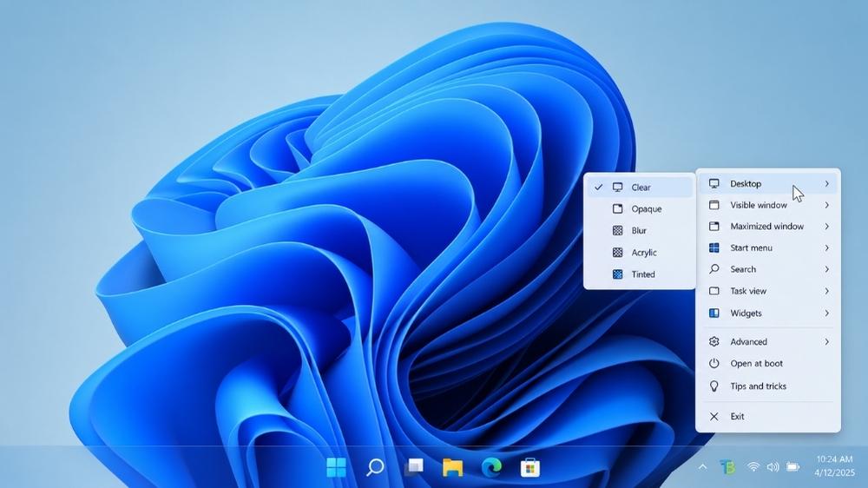The image size is (868, 488).
Task: Launch Microsoft Store from taskbar
Action: tap(529, 467)
